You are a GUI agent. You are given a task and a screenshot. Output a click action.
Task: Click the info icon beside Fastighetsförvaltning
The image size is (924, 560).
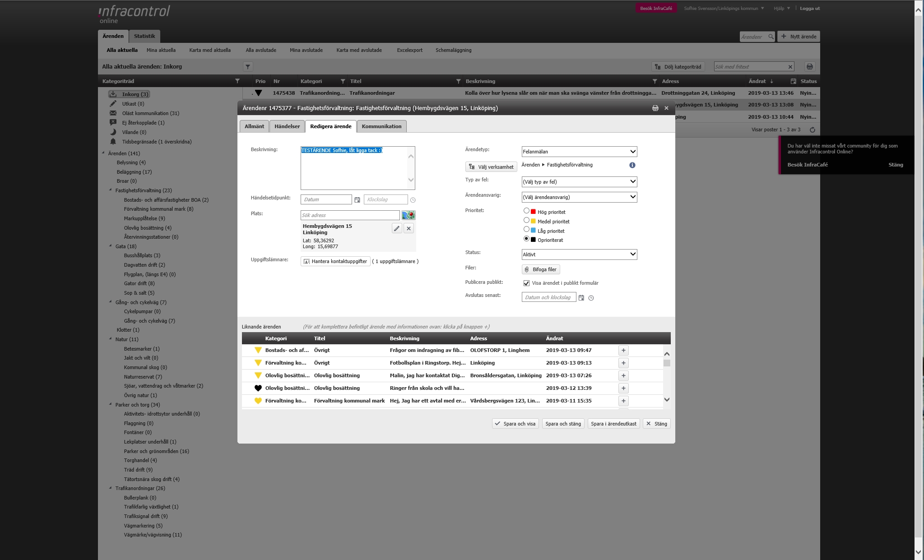(632, 165)
